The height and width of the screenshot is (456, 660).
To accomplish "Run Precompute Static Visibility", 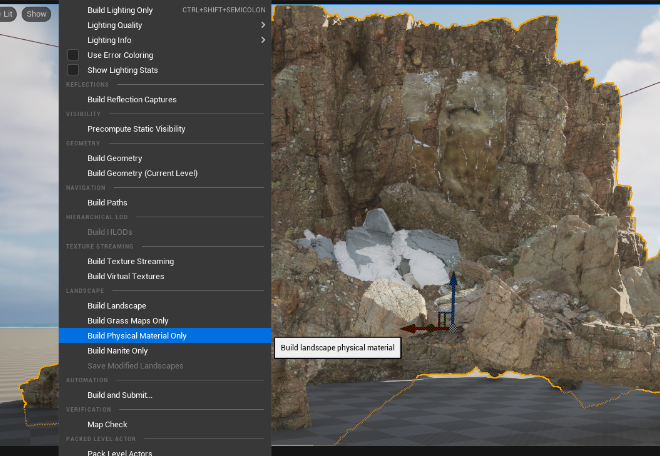I will pos(136,129).
